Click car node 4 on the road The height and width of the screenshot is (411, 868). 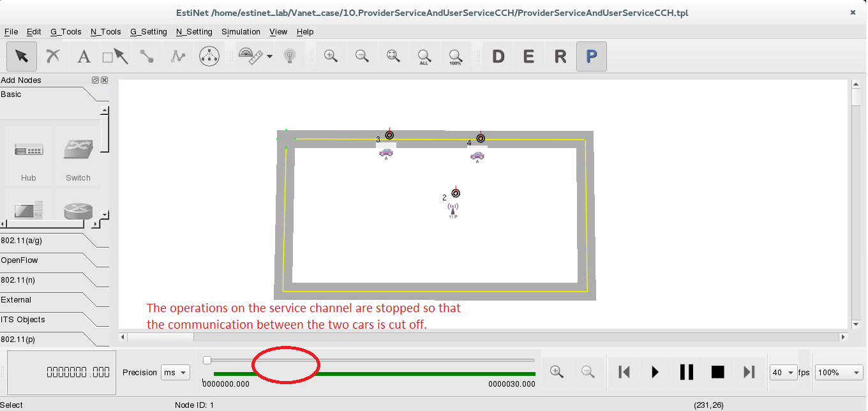click(477, 156)
